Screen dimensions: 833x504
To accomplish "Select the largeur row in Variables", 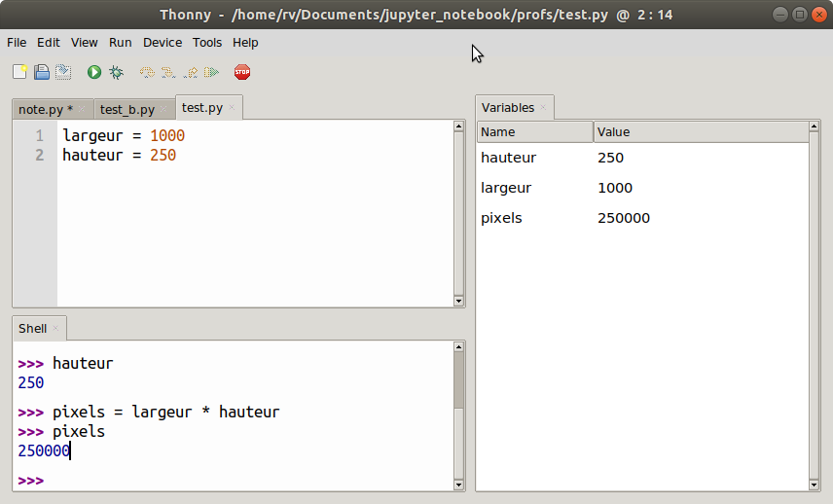I will click(x=643, y=188).
